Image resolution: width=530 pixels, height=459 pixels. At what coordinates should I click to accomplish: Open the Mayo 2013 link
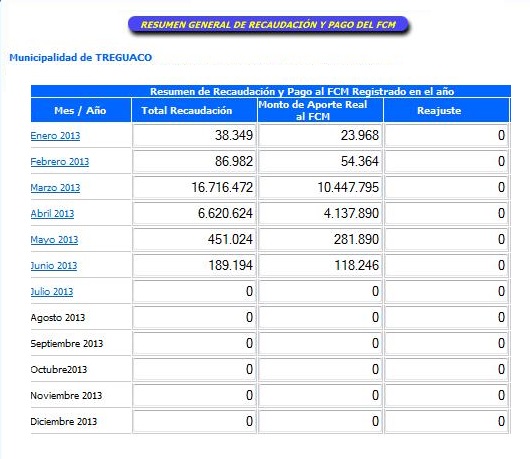tap(54, 240)
